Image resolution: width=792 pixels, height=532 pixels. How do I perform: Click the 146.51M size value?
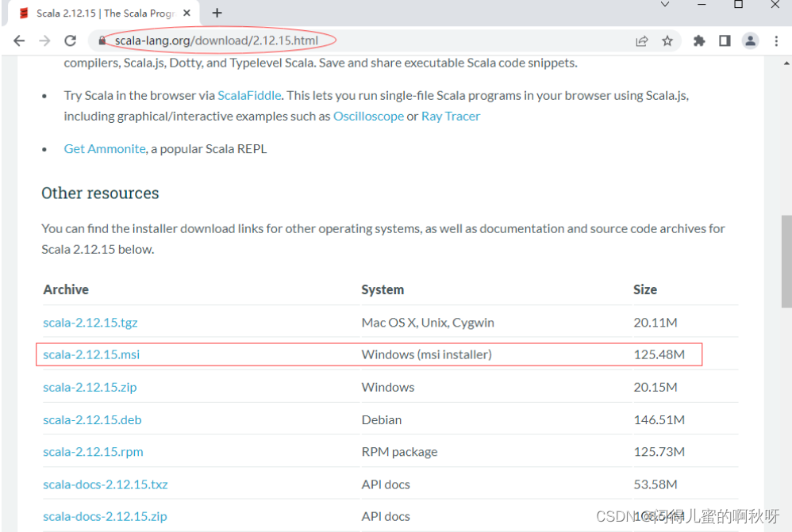[x=659, y=420]
